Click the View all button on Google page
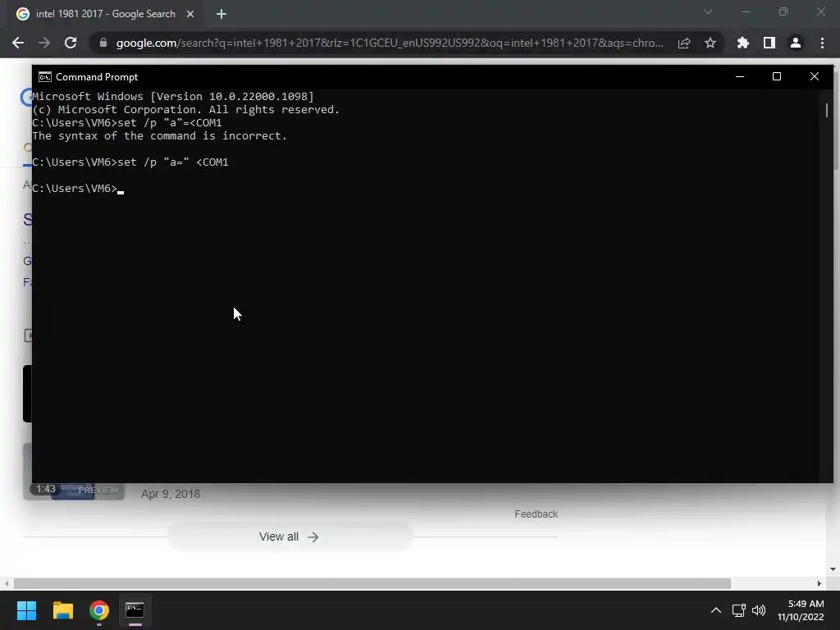The image size is (840, 630). 290,536
